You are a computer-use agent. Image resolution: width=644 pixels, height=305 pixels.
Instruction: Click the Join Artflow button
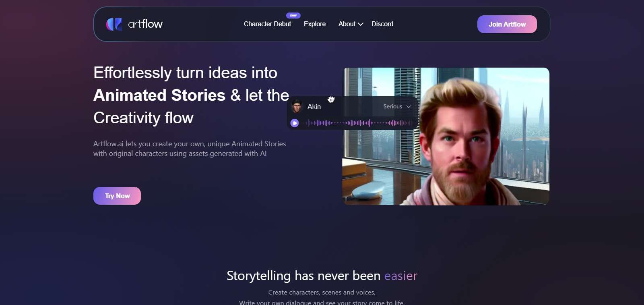(507, 24)
